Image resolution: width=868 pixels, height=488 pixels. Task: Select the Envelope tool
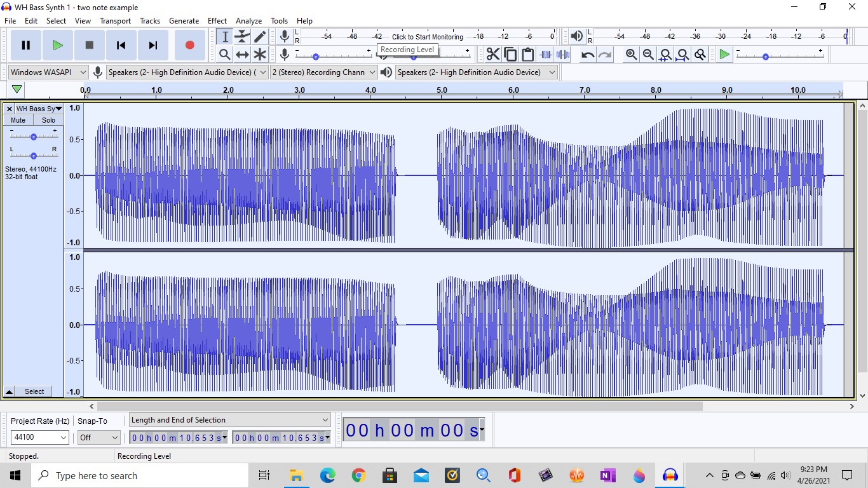pyautogui.click(x=242, y=37)
